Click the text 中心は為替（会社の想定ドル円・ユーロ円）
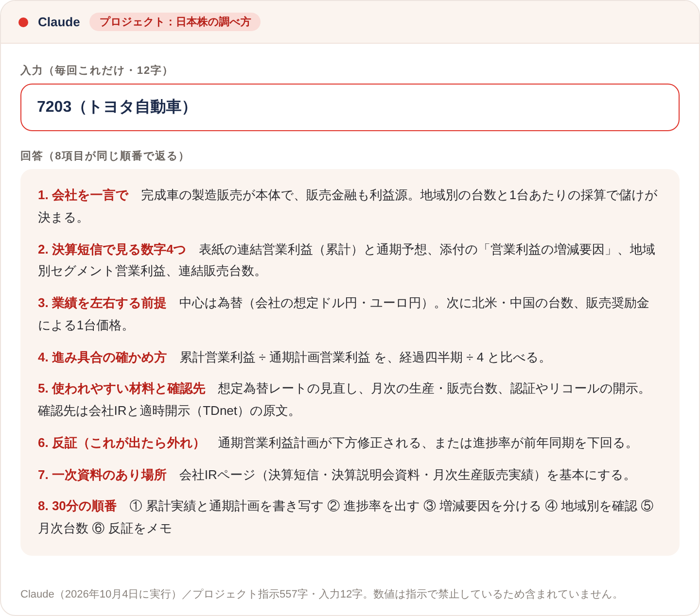 pyautogui.click(x=307, y=303)
